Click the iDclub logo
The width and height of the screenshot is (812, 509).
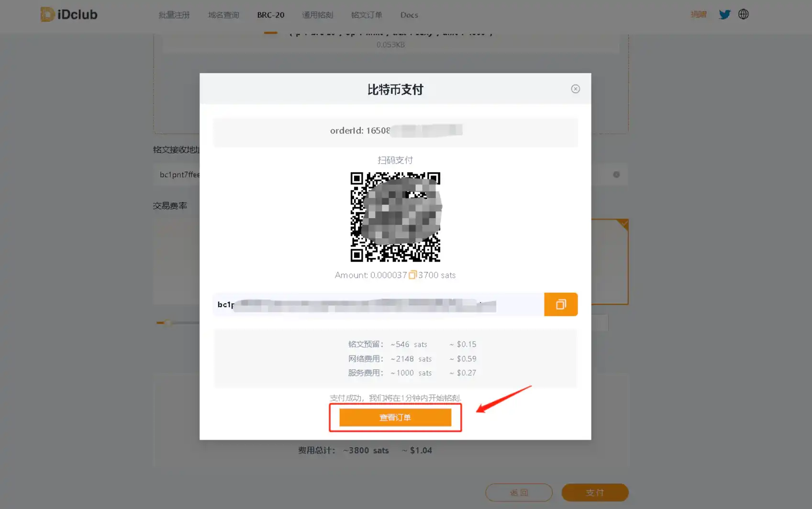pyautogui.click(x=68, y=14)
